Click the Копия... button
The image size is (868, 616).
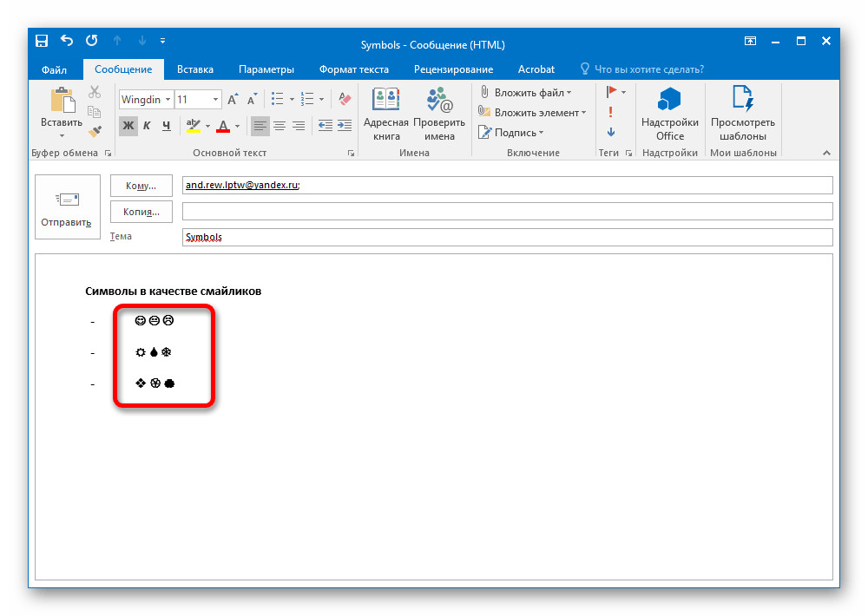pyautogui.click(x=141, y=212)
